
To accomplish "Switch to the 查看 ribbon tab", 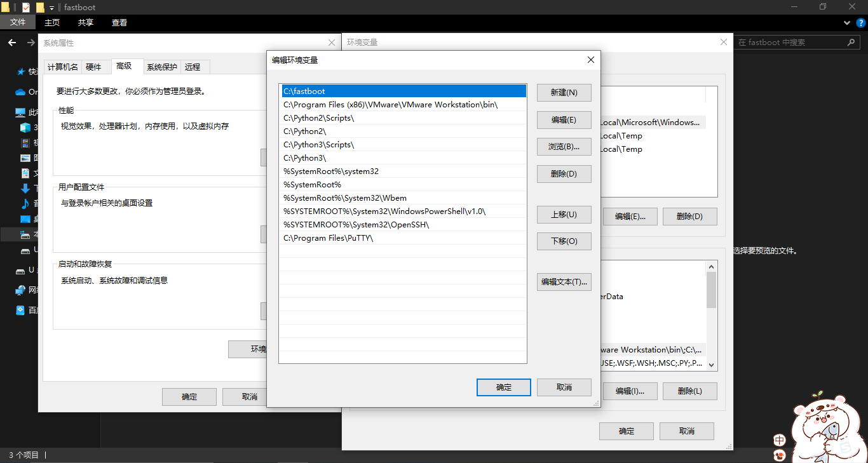I will coord(119,23).
